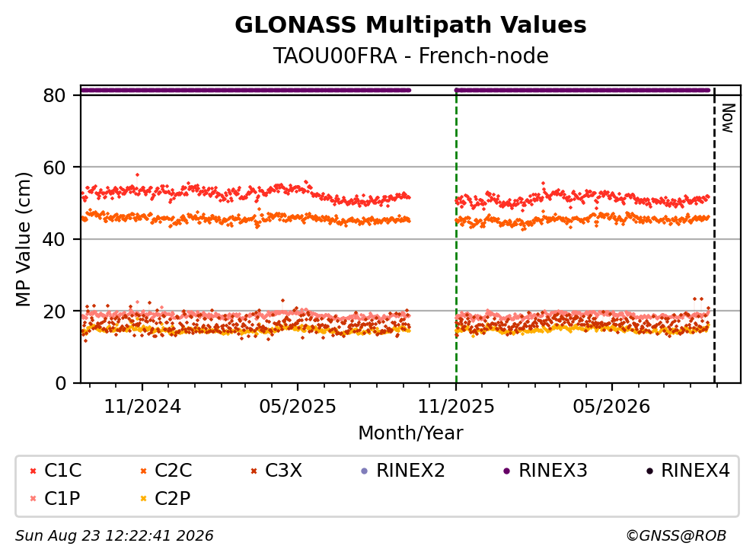Click the C2P legend entry
756x559 pixels.
point(165,498)
